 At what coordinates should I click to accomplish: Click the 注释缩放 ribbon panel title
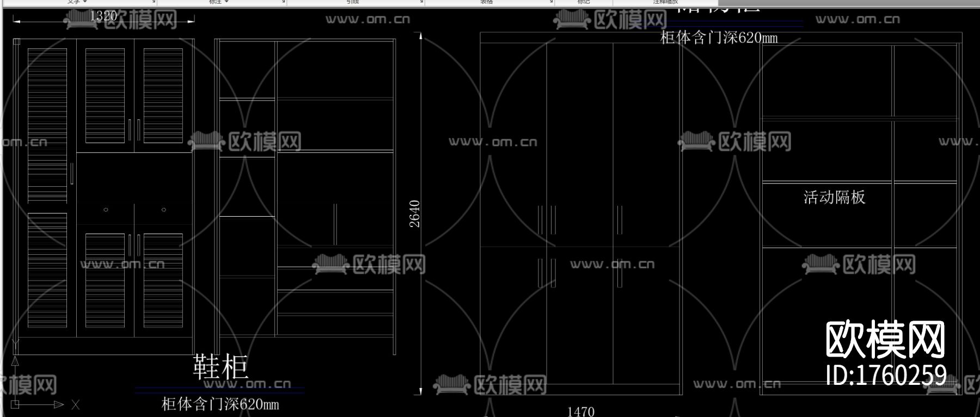coord(665,2)
